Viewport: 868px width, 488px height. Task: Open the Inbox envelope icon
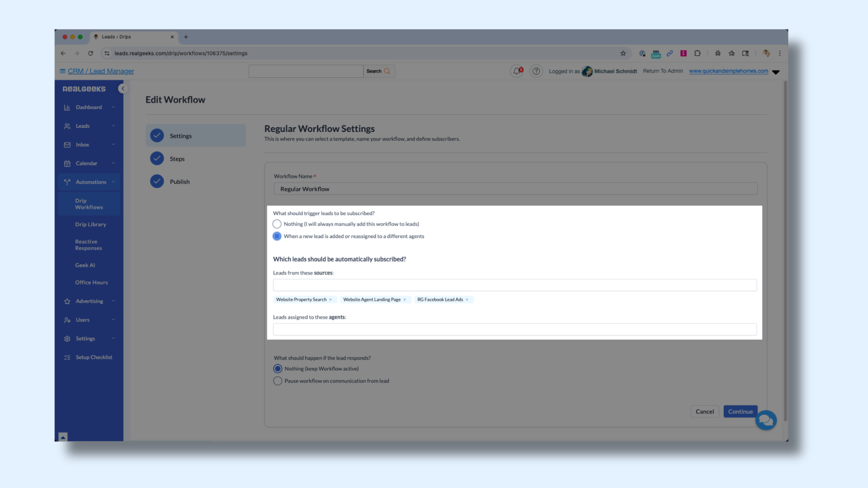[x=67, y=144]
